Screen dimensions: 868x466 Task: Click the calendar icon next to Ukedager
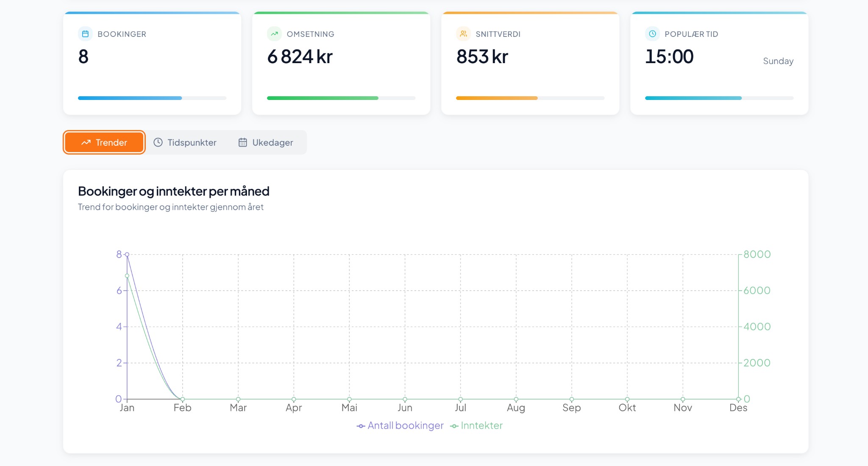click(x=242, y=142)
